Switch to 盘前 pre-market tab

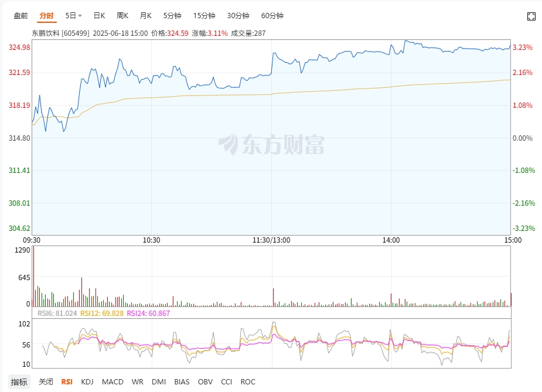(x=21, y=16)
